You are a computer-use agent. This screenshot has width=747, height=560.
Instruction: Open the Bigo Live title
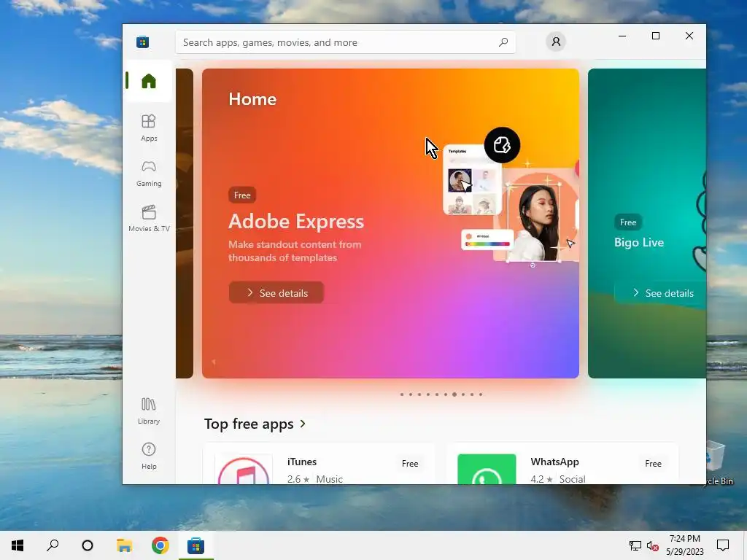point(639,242)
